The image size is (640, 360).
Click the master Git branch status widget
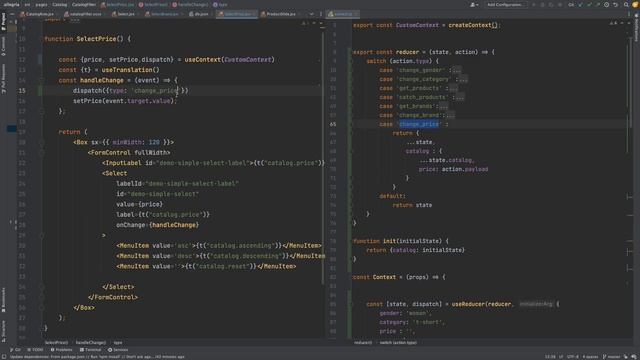coord(611,357)
